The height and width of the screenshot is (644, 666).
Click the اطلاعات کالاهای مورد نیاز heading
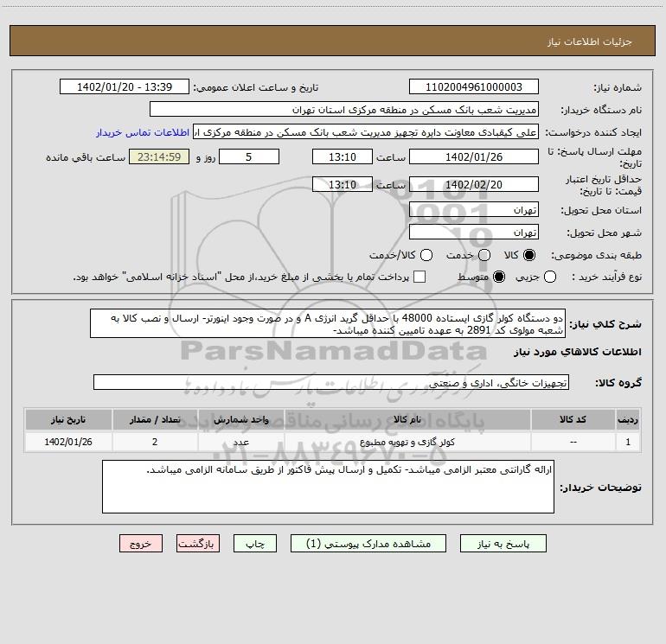pos(578,352)
